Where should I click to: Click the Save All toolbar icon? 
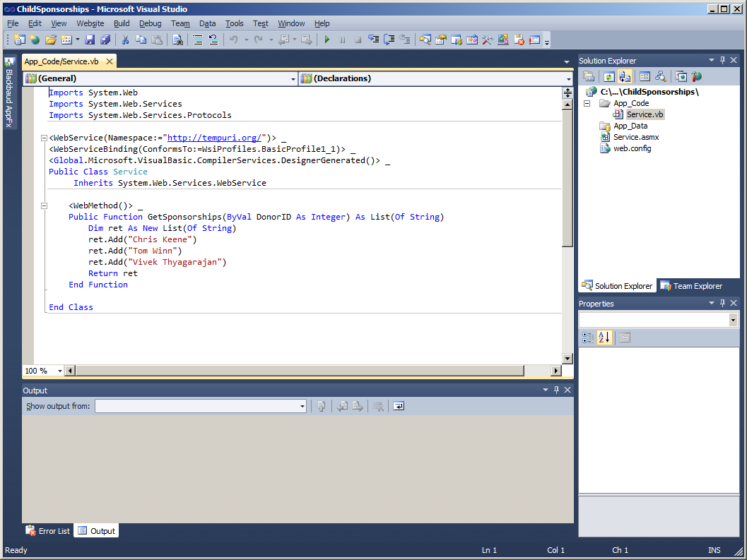(105, 40)
